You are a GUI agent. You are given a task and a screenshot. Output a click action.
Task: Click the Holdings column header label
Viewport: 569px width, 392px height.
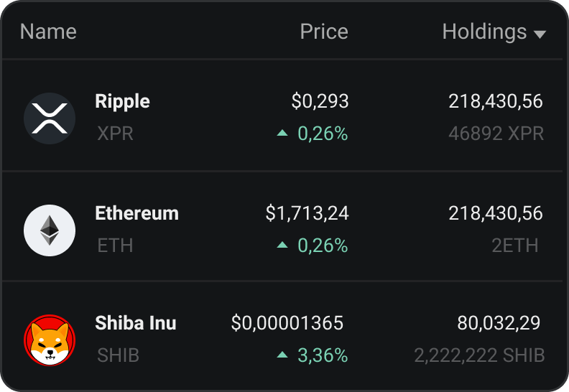484,32
